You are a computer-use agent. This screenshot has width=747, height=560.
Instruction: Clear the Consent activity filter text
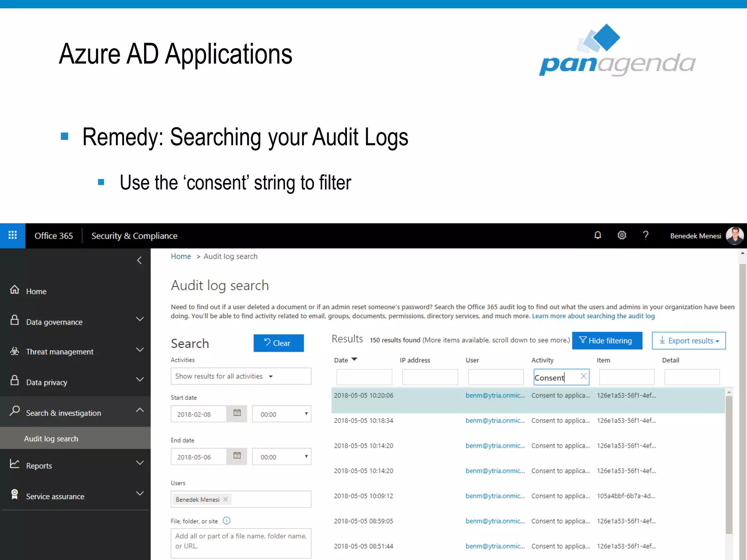pos(583,376)
